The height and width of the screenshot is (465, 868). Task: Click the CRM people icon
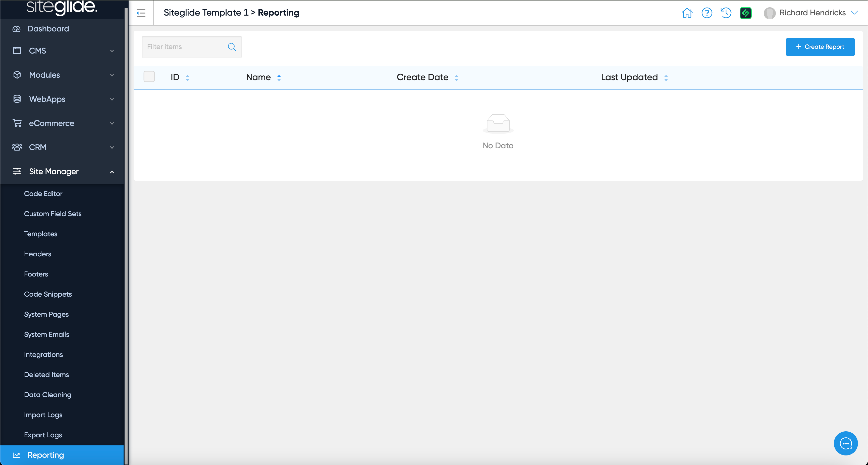click(x=17, y=147)
